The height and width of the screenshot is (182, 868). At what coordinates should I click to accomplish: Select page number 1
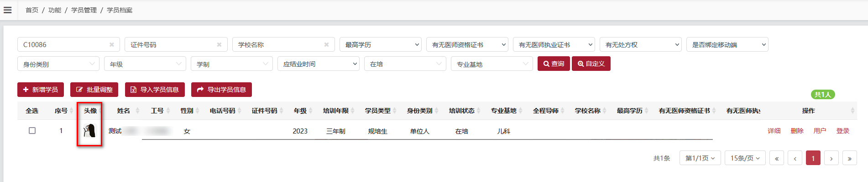click(x=813, y=158)
